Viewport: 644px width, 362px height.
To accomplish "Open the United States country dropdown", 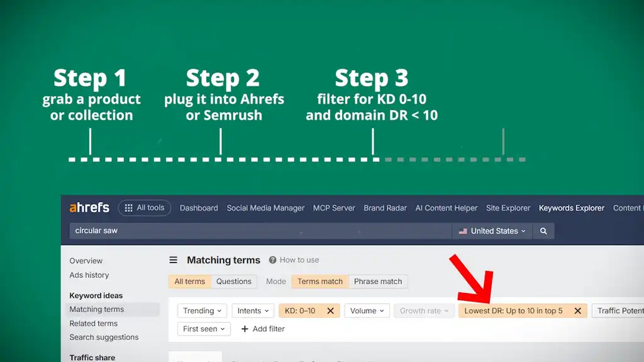I will (x=492, y=231).
